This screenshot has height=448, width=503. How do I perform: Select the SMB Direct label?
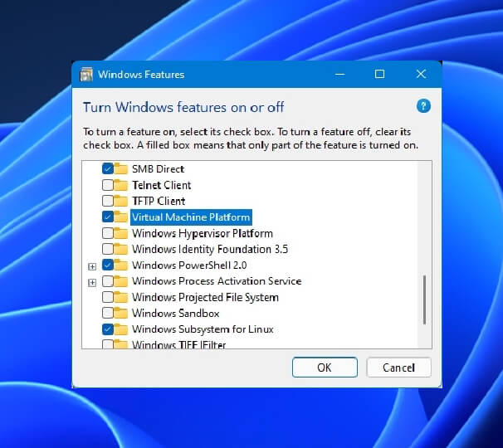pos(158,168)
